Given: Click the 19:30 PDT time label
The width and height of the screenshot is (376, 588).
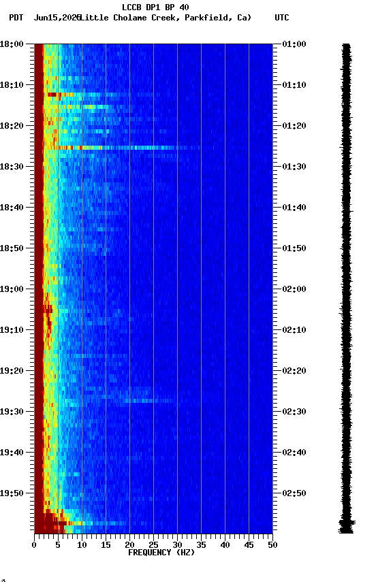Looking at the screenshot, I should [x=12, y=412].
